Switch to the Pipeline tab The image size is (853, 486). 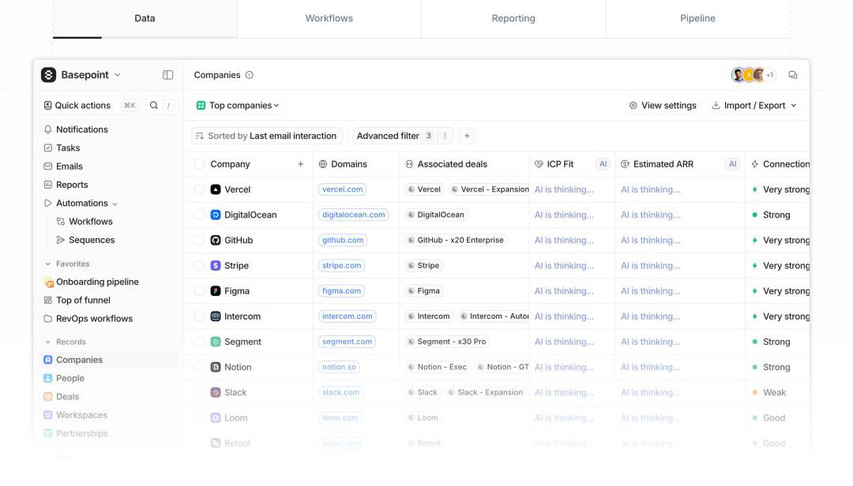click(697, 19)
